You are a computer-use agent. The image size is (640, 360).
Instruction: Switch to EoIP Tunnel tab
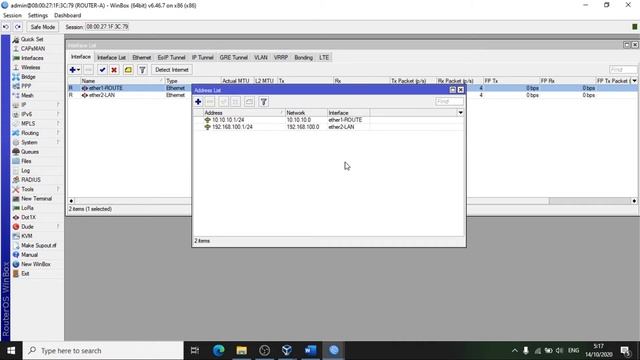point(171,58)
